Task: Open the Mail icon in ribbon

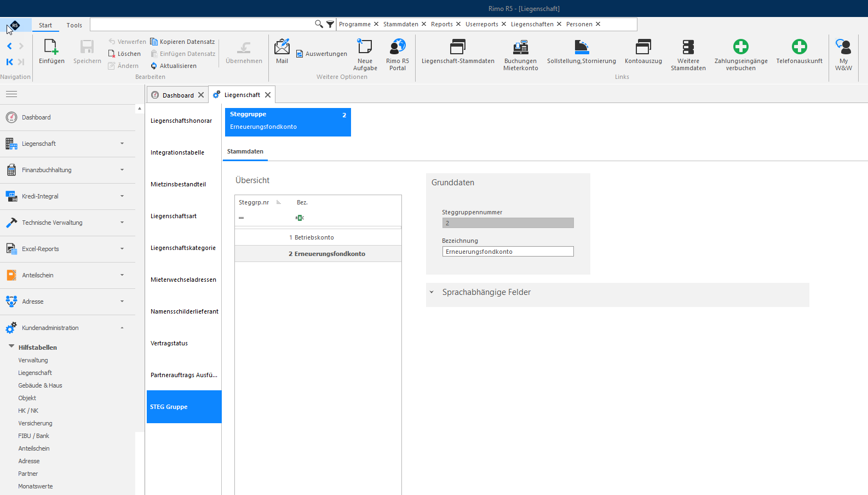Action: click(x=282, y=47)
